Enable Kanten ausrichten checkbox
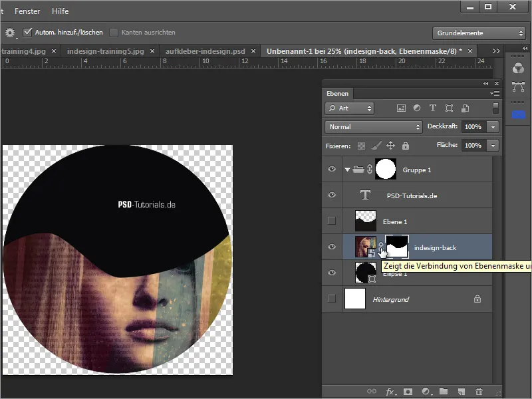Image resolution: width=532 pixels, height=399 pixels. coord(114,32)
